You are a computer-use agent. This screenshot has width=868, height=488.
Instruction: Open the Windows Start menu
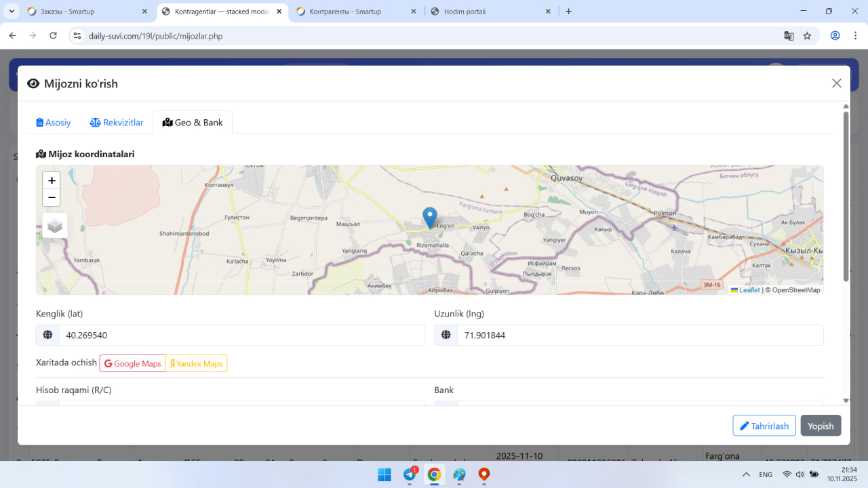[x=384, y=474]
